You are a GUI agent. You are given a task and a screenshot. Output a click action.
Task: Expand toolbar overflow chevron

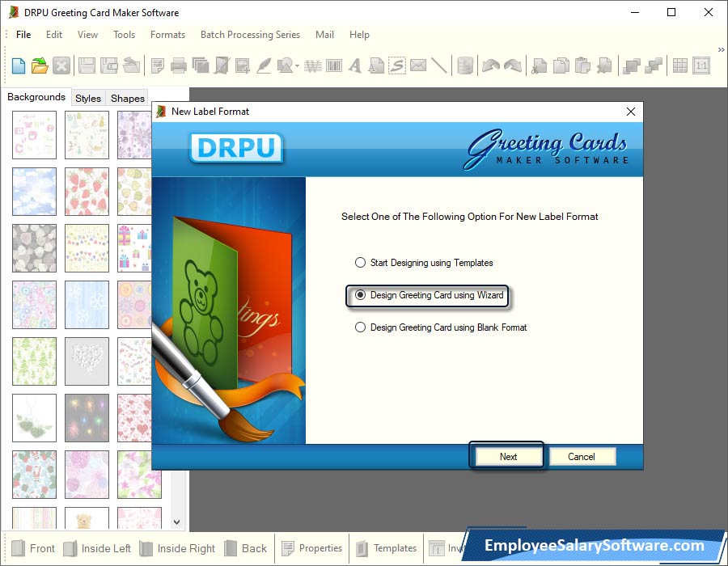click(x=721, y=49)
